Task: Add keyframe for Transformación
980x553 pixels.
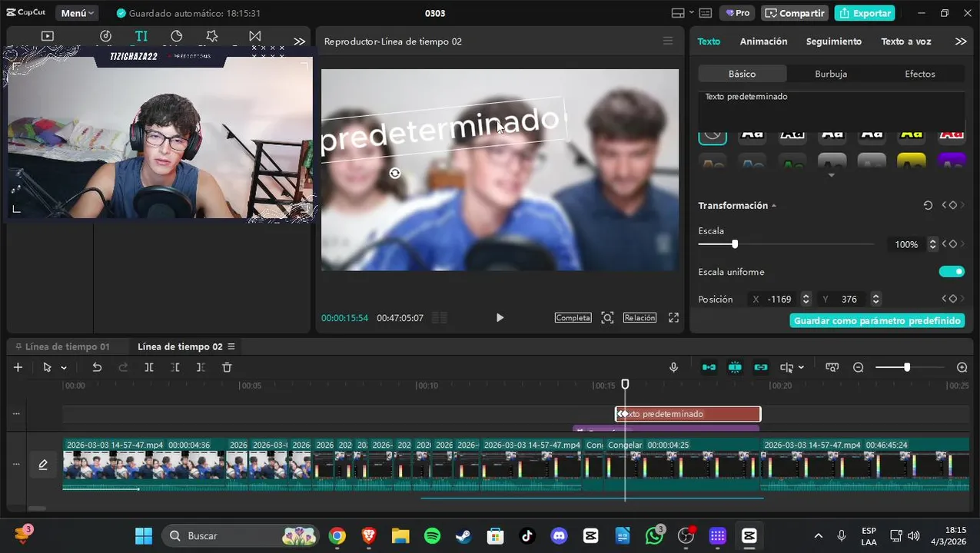Action: click(x=953, y=206)
